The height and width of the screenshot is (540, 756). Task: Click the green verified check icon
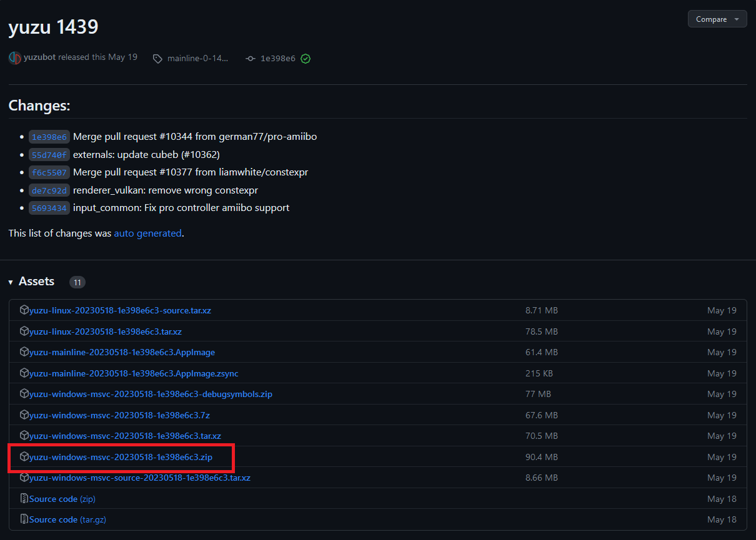(x=306, y=58)
